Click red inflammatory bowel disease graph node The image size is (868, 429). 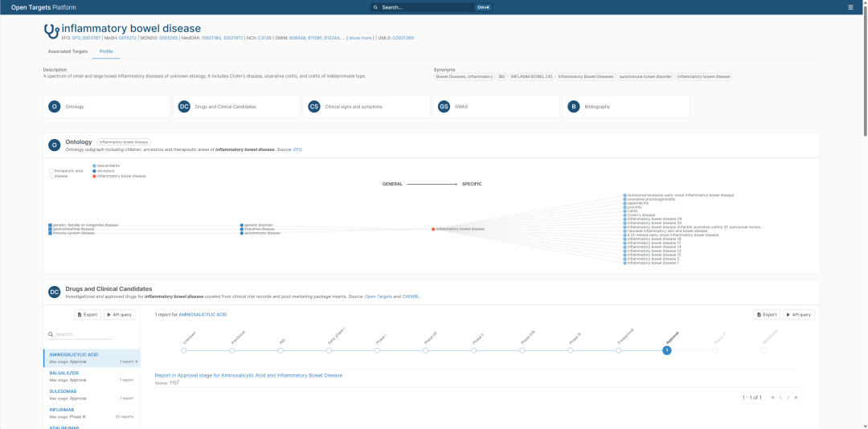pos(433,229)
